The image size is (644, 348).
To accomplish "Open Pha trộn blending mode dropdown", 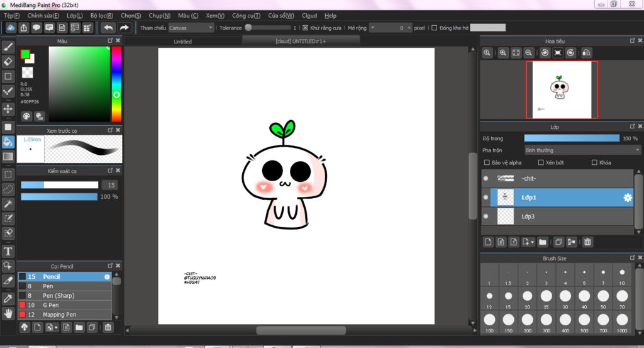I will (x=582, y=150).
